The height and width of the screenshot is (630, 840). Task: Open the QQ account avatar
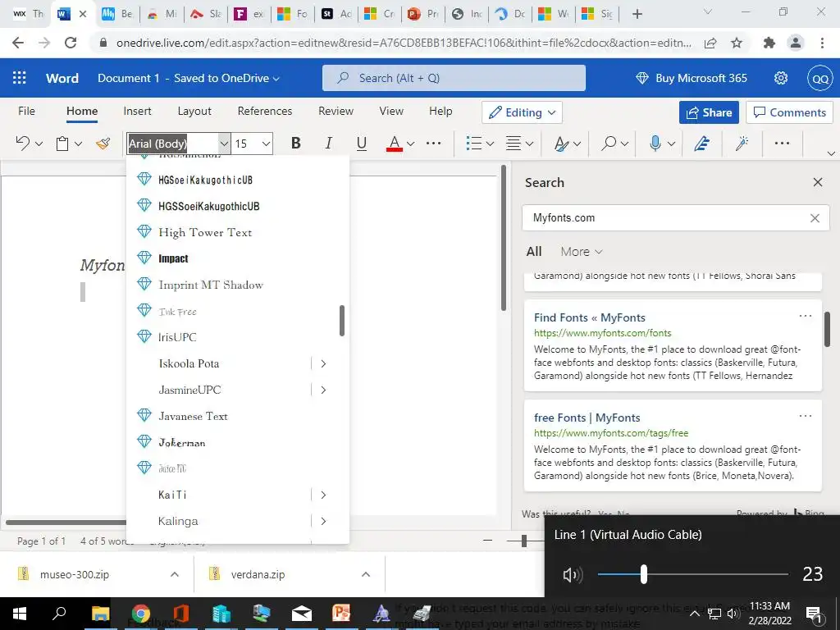coord(820,79)
